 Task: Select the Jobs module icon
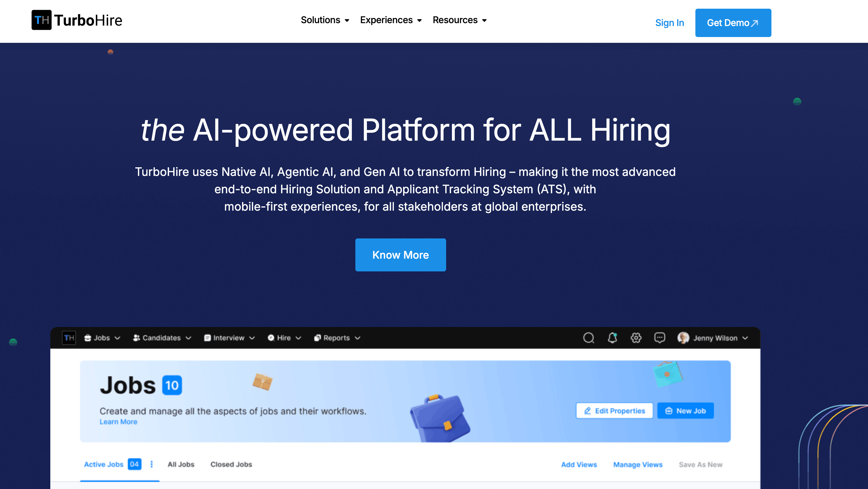click(x=87, y=338)
